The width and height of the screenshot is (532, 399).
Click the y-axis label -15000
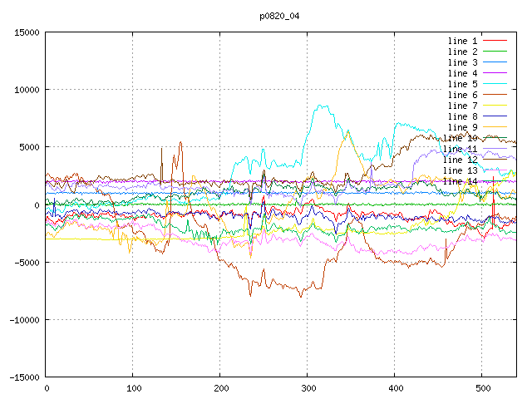coord(24,377)
